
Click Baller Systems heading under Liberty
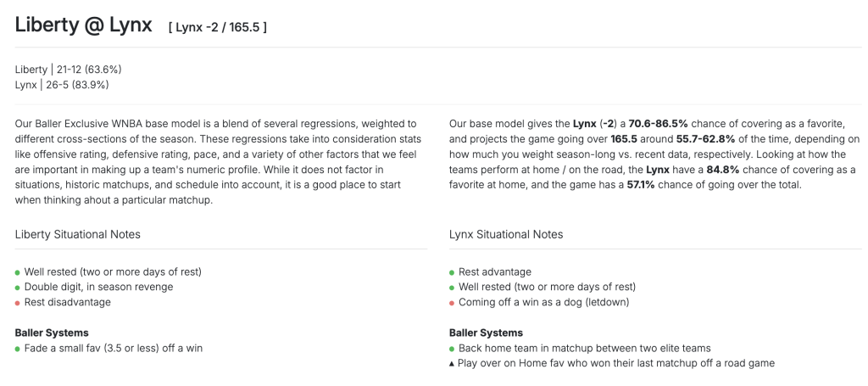pos(52,333)
